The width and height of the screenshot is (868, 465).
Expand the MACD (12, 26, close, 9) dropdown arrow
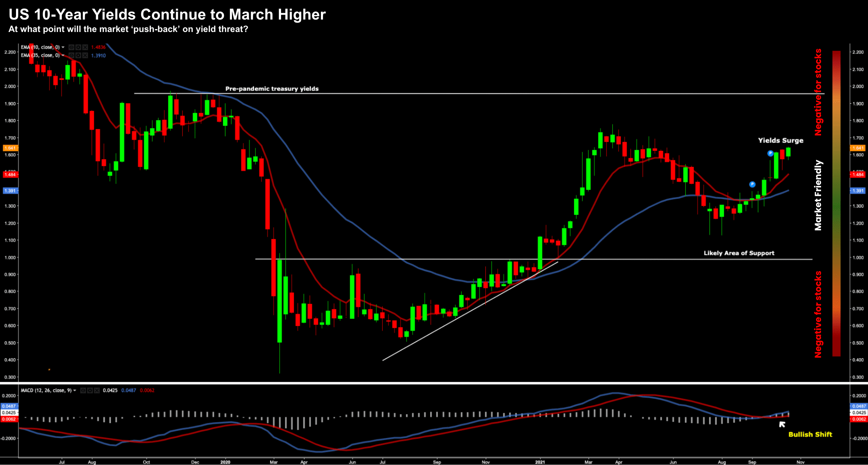75,390
